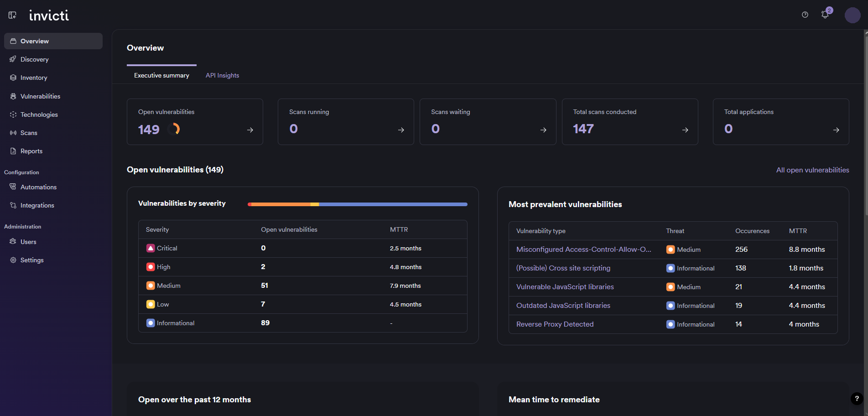The height and width of the screenshot is (416, 868).
Task: Open the notifications bell
Action: pos(825,15)
